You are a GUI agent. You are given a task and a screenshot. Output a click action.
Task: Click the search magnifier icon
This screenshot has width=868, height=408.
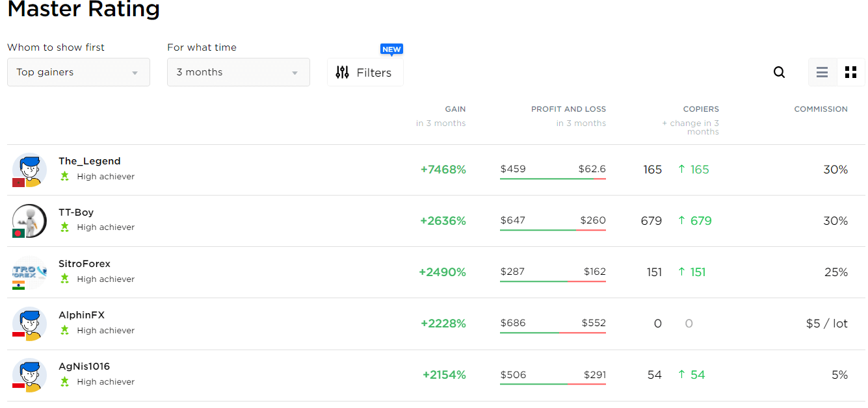[x=779, y=72]
